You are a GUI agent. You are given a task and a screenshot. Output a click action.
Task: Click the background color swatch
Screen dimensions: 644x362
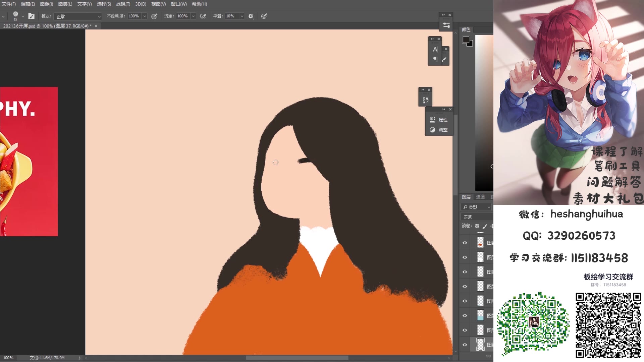click(470, 44)
